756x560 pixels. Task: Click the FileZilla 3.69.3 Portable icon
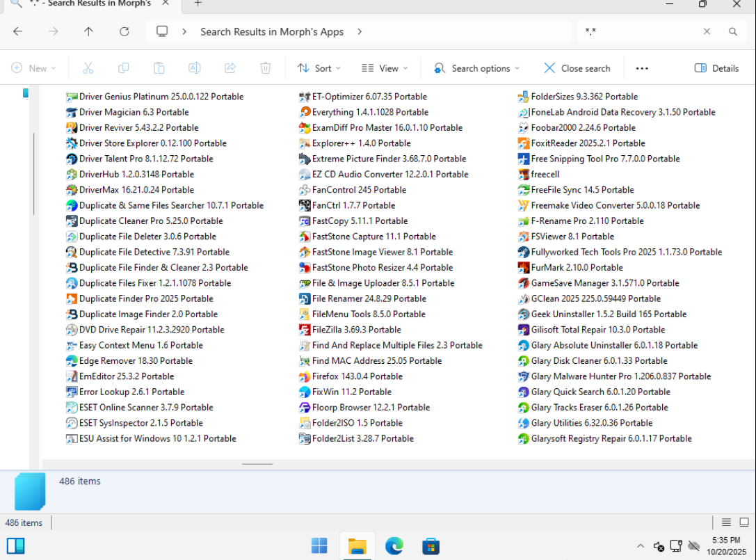(x=305, y=330)
